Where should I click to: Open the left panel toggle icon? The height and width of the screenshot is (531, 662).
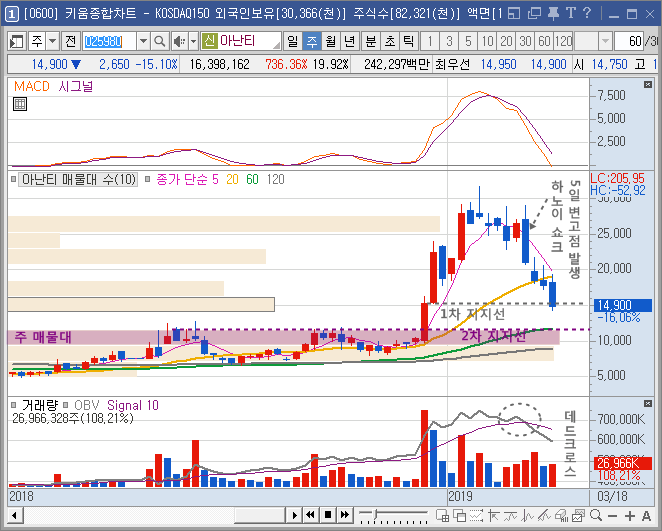click(x=16, y=41)
